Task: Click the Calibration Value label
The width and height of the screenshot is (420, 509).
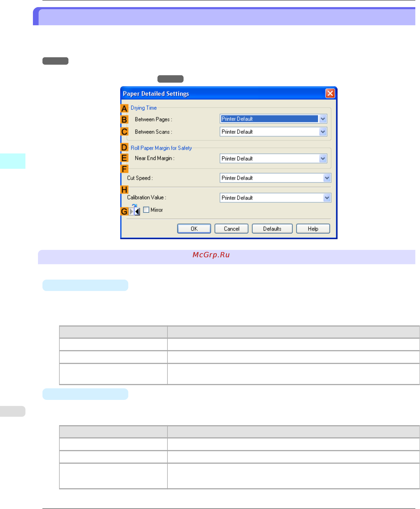Action: (x=147, y=197)
